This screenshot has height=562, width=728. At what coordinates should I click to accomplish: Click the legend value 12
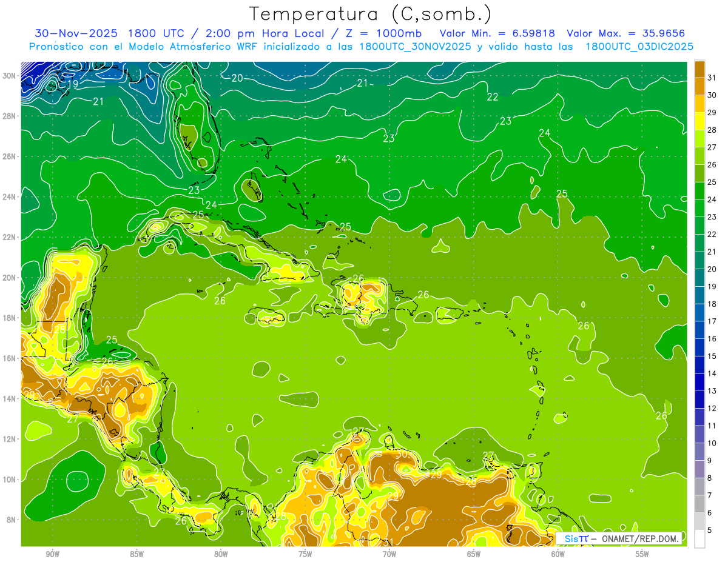[x=712, y=408]
